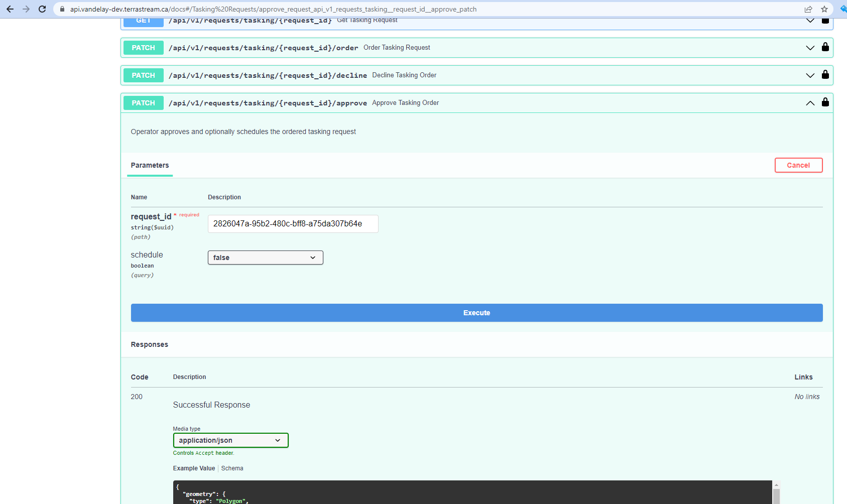Click the request_id input field
The width and height of the screenshot is (847, 504).
click(293, 224)
